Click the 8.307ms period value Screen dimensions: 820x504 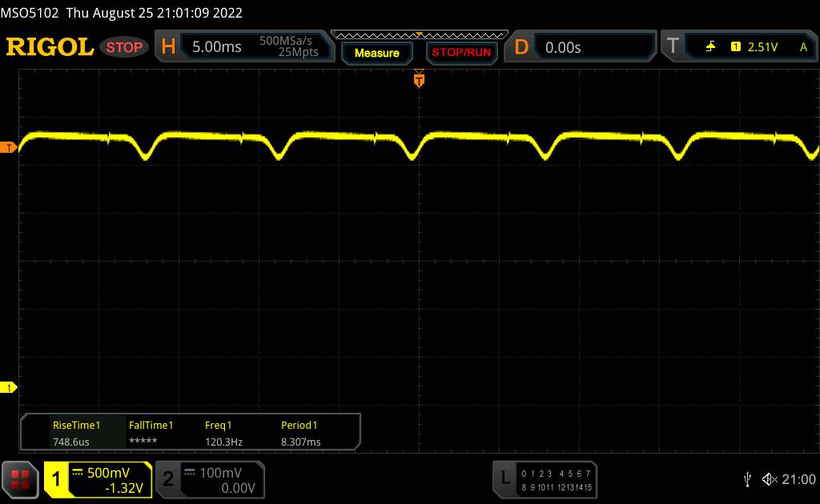click(x=301, y=442)
